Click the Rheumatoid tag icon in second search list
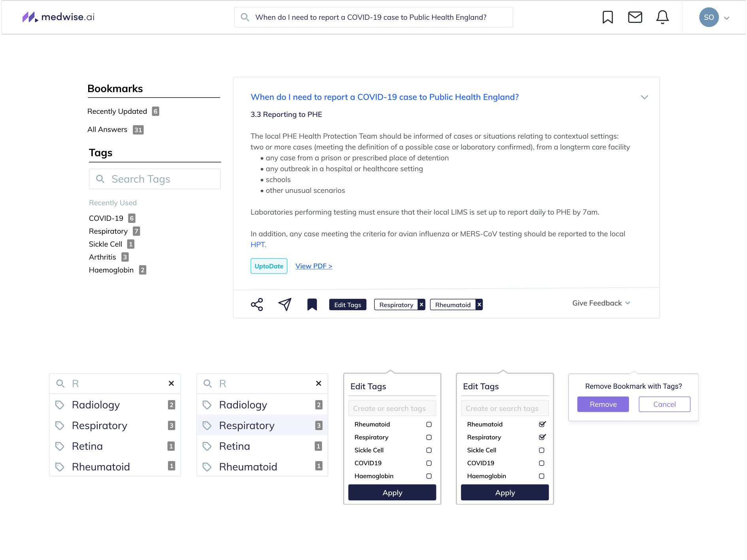Image resolution: width=747 pixels, height=560 pixels. coord(207,467)
